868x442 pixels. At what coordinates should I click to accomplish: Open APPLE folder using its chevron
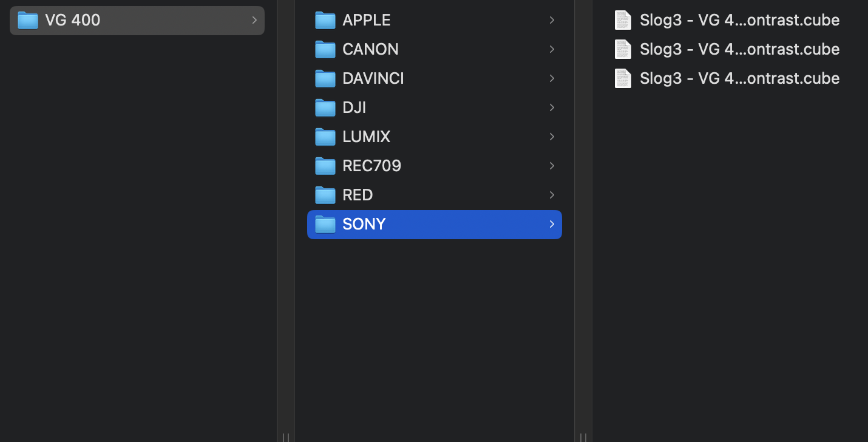coord(552,20)
